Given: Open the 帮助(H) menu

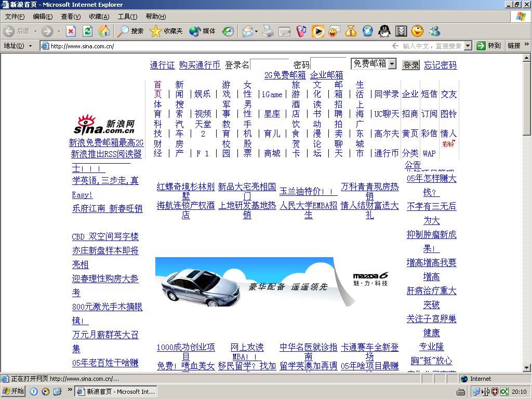Looking at the screenshot, I should [156, 17].
